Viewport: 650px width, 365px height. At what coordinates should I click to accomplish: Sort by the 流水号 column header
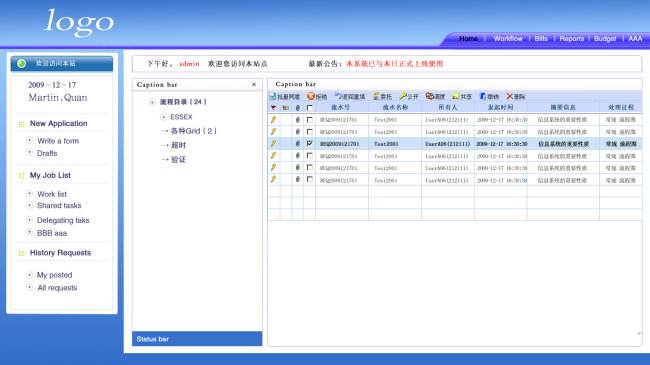coord(341,107)
